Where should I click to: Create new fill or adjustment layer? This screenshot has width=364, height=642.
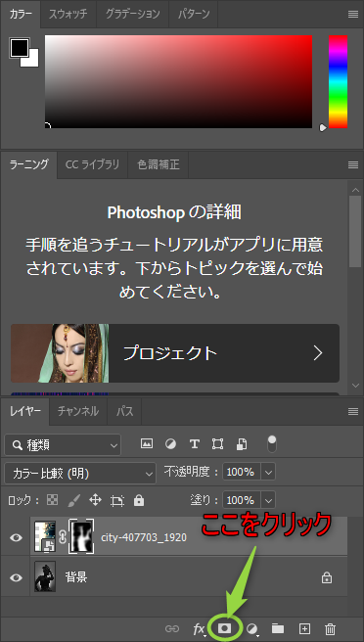[x=253, y=628]
